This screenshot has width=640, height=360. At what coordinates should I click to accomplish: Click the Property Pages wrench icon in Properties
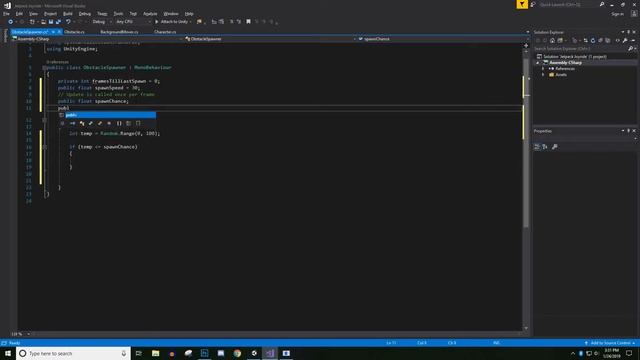pos(554,147)
